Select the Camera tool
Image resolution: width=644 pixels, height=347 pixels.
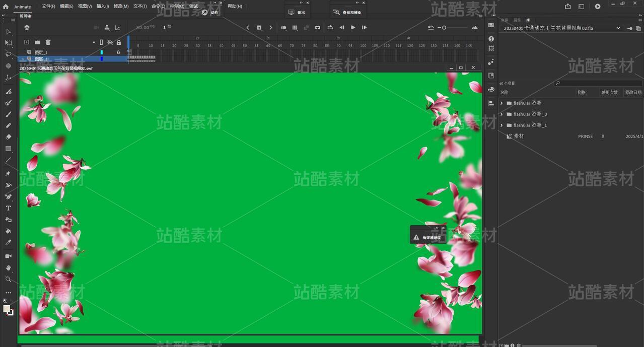tap(8, 256)
